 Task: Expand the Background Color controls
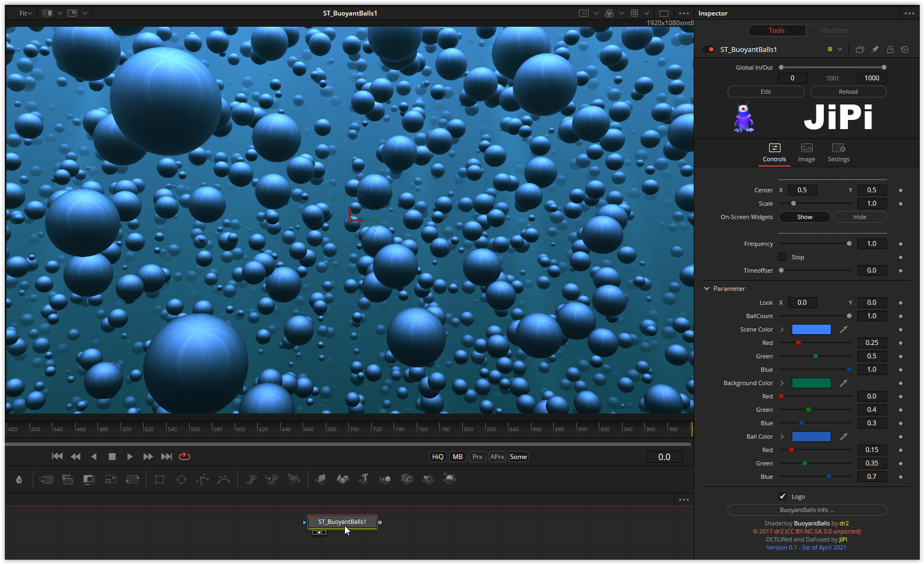[x=782, y=383]
